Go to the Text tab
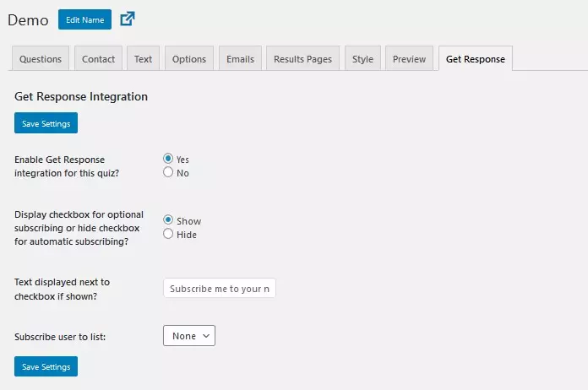The image size is (588, 390). (x=144, y=59)
